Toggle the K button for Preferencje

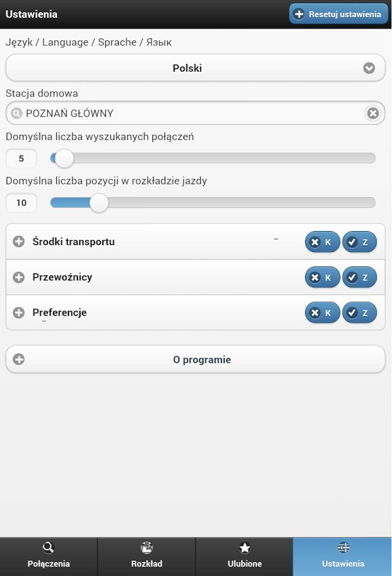click(322, 312)
